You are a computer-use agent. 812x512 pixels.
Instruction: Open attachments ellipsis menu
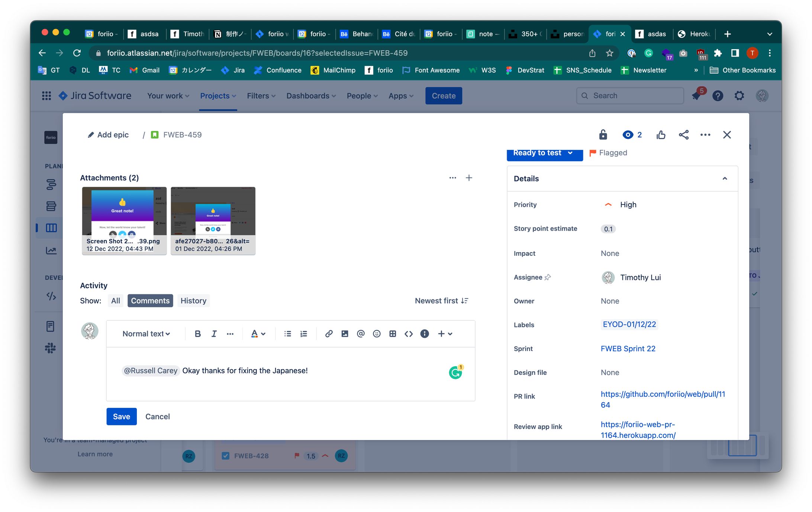click(452, 178)
